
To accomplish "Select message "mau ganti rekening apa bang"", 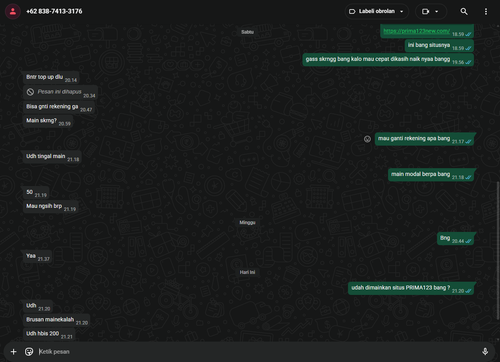I will pos(424,139).
